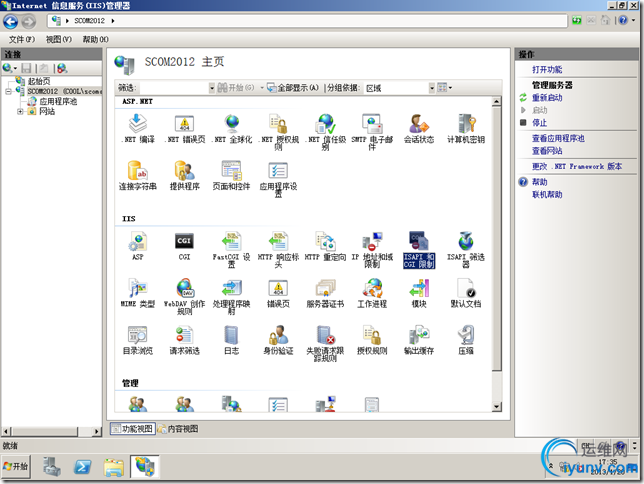Switch to the 功能视图 tab
This screenshot has width=644, height=484.
click(132, 429)
